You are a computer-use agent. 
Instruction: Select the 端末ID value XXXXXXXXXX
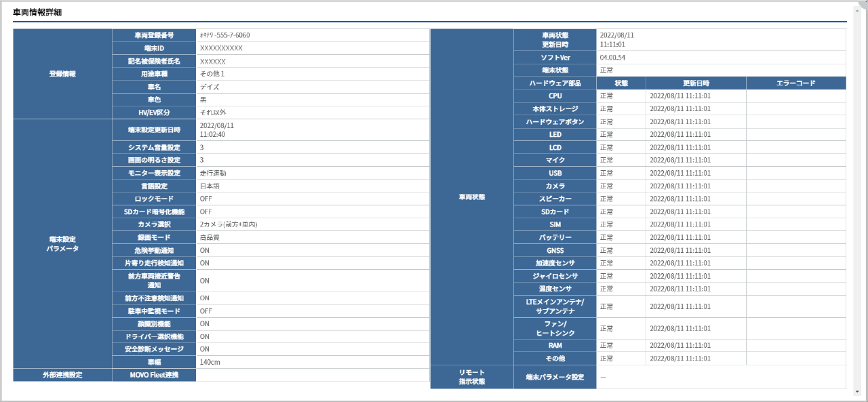tap(221, 48)
